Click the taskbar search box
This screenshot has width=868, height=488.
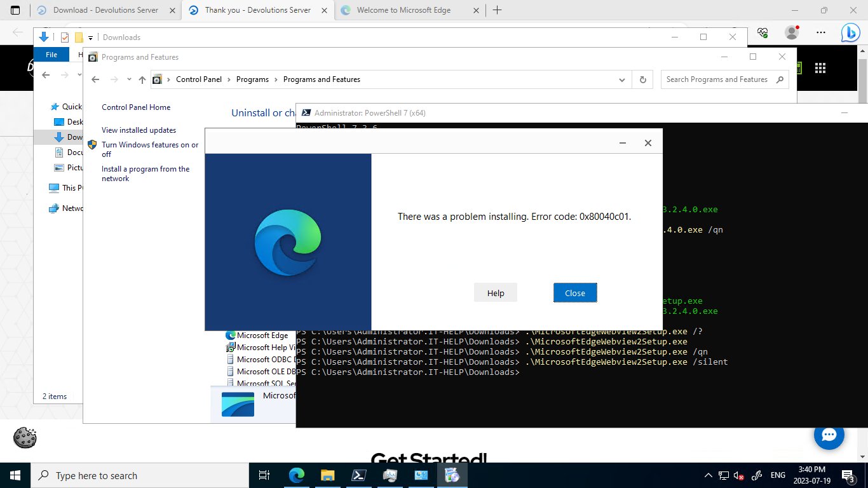coord(140,475)
